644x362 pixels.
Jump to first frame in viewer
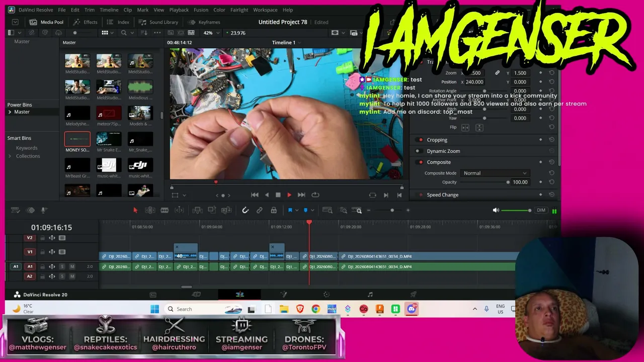[x=255, y=195]
